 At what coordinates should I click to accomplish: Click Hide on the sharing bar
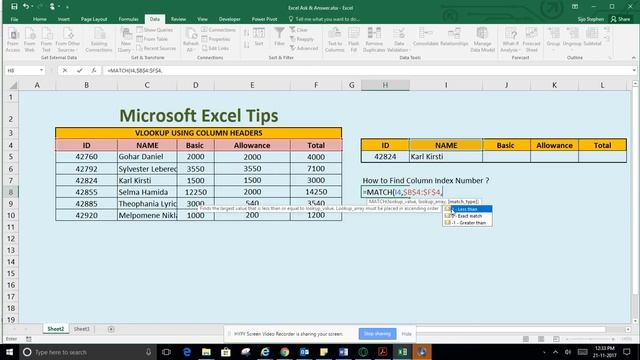(x=407, y=334)
